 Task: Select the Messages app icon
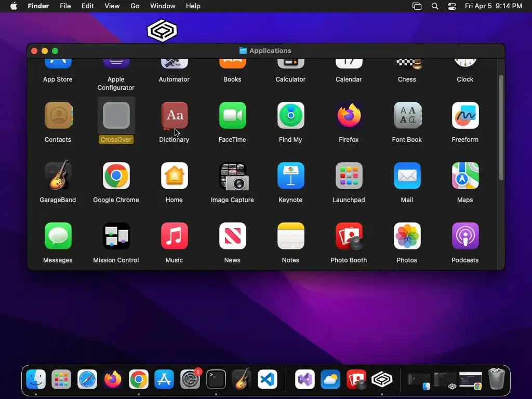(x=58, y=236)
